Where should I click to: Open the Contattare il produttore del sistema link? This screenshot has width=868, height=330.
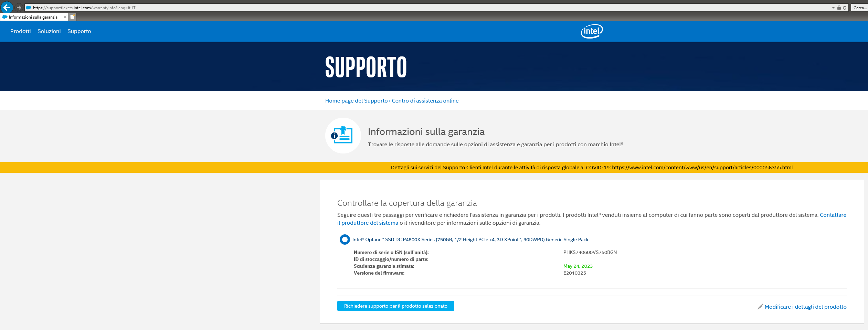(x=368, y=223)
